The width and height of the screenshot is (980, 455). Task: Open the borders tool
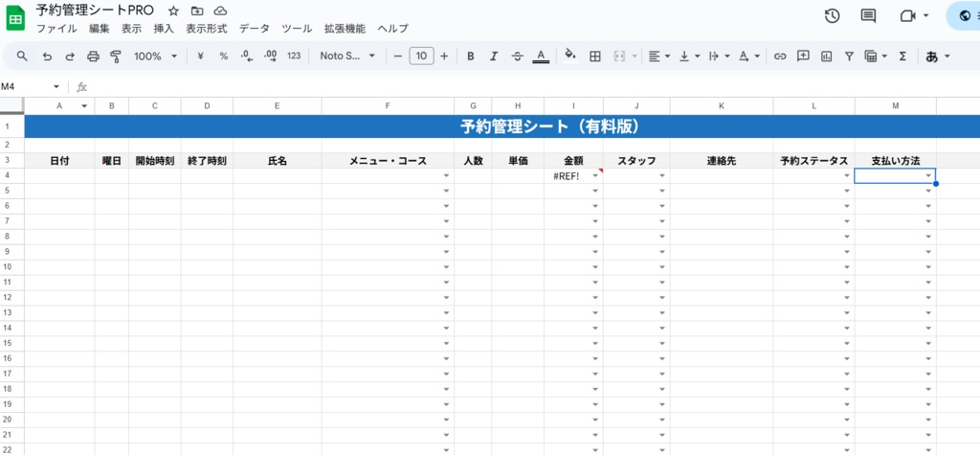tap(595, 57)
